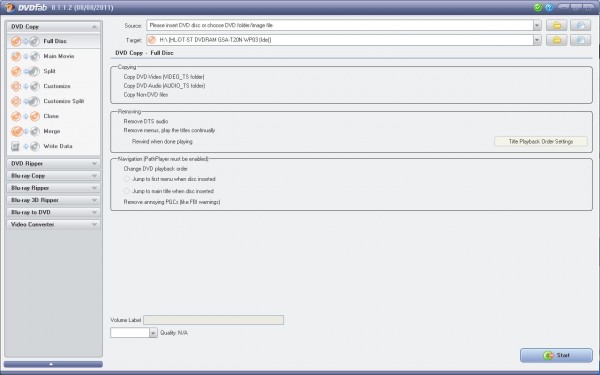The height and width of the screenshot is (375, 600).
Task: Toggle Copy Non-DVD files option
Action: pyautogui.click(x=146, y=95)
